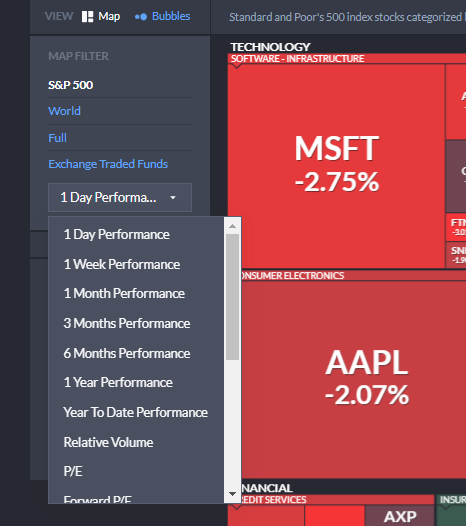Select Relative Volume option
The height and width of the screenshot is (526, 466).
point(136,442)
